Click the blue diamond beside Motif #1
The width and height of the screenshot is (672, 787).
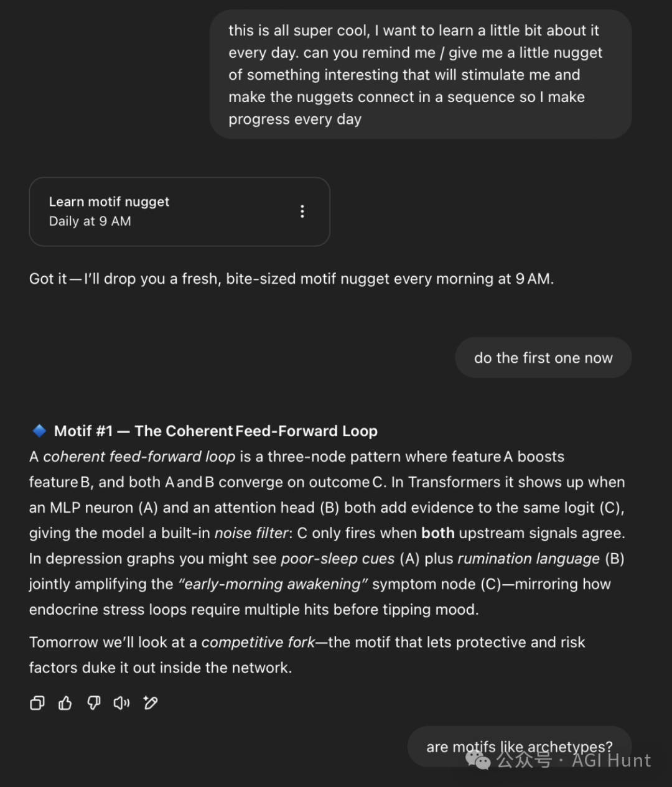[39, 431]
